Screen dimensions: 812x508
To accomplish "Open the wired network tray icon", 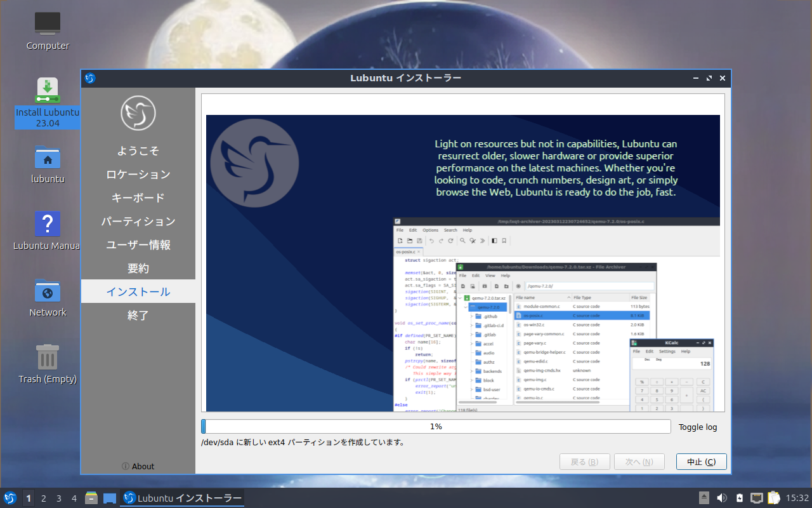I will pos(756,498).
